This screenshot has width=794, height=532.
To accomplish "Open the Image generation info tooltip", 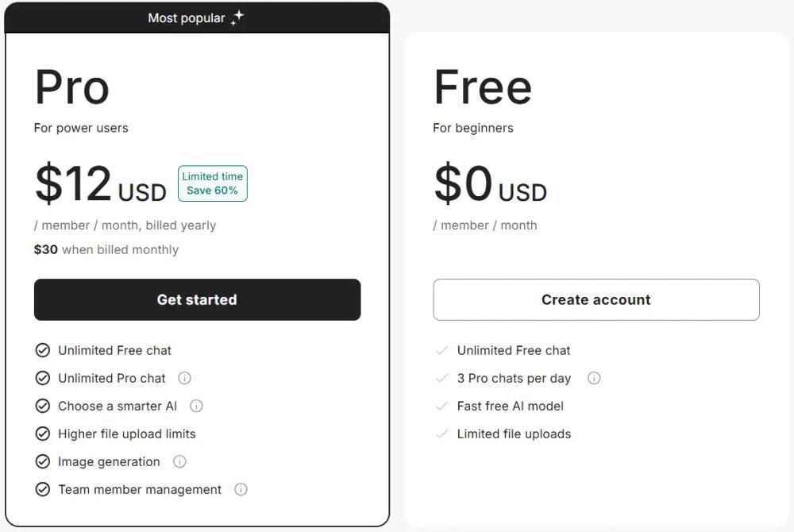I will [179, 461].
